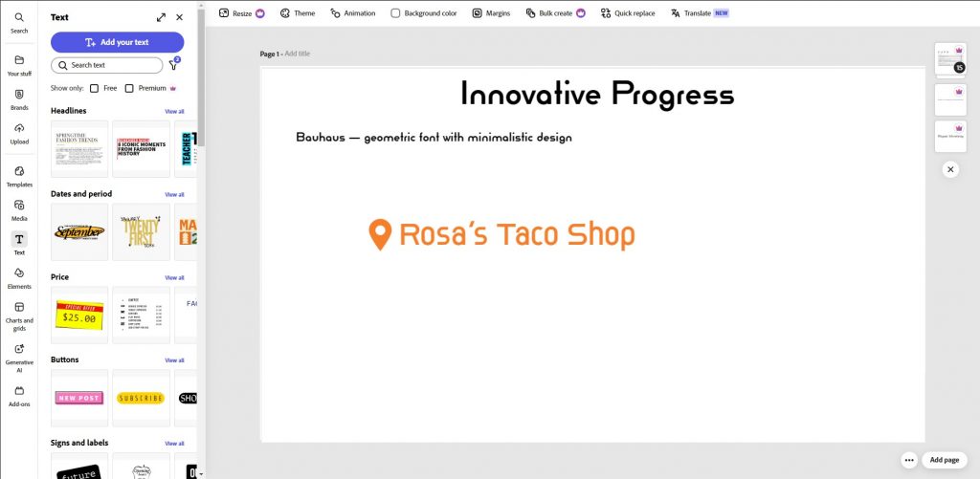Open Charts and grids panel
Viewport: 980px width, 479px height.
[x=19, y=316]
